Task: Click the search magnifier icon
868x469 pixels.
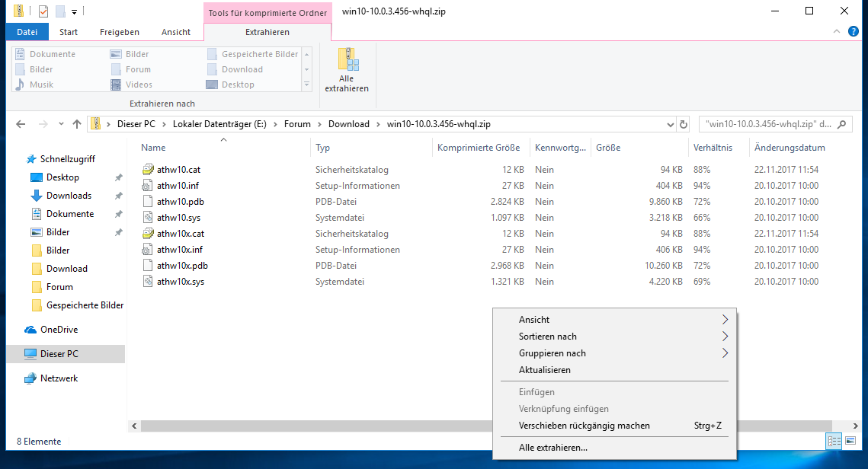Action: pos(842,124)
